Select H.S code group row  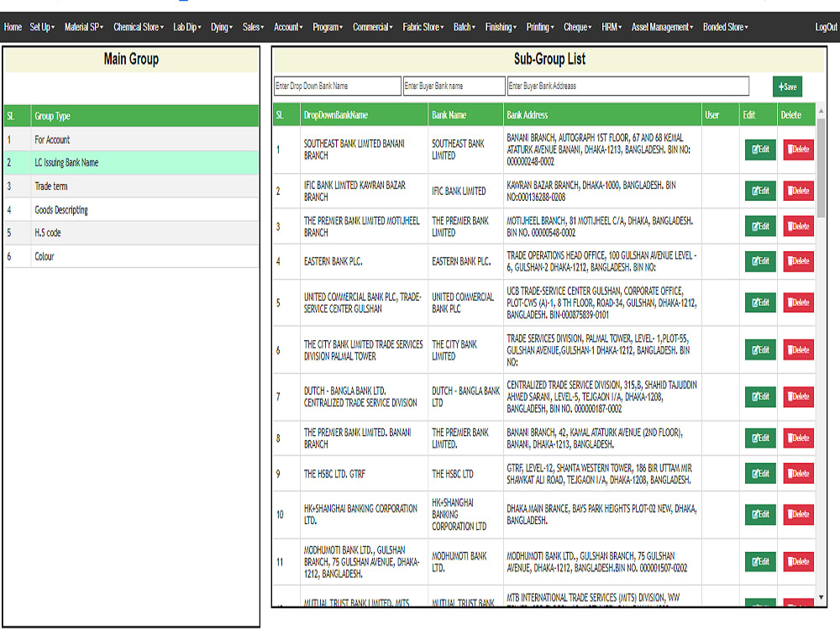[x=131, y=233]
